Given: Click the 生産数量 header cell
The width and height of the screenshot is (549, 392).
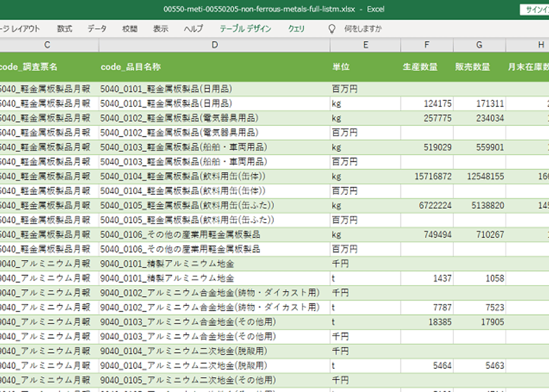Looking at the screenshot, I should 427,67.
